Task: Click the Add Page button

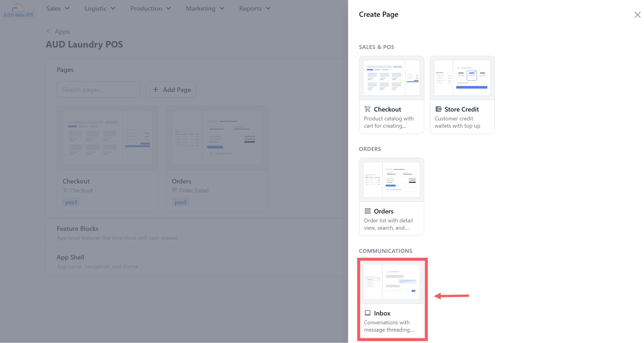Action: (x=171, y=89)
